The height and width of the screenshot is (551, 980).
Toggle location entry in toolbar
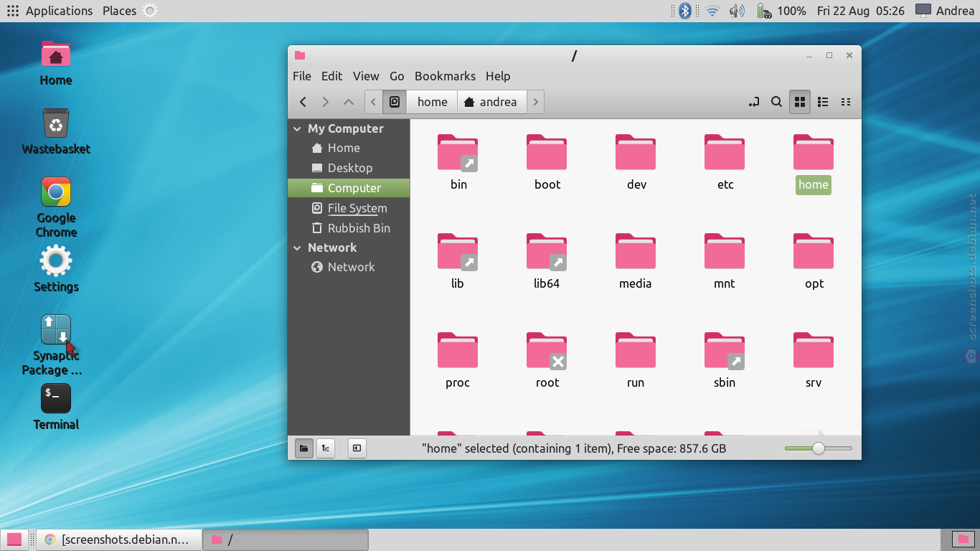coord(754,102)
